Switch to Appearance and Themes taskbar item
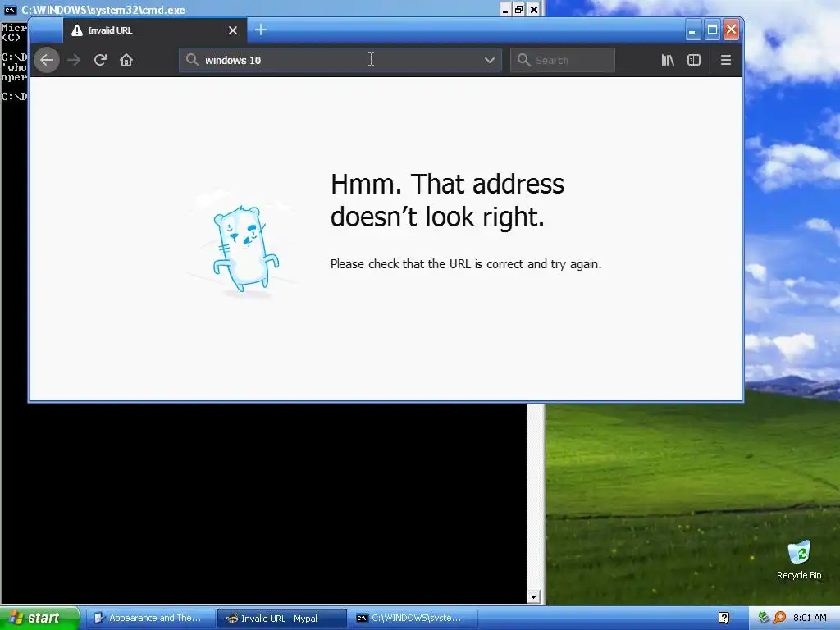 [150, 619]
